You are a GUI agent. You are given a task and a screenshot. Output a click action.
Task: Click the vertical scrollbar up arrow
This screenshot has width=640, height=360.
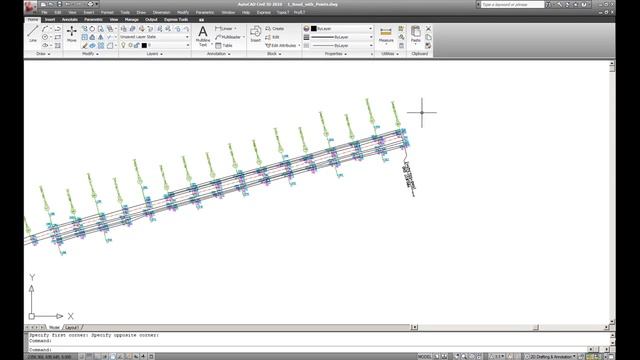[612, 64]
